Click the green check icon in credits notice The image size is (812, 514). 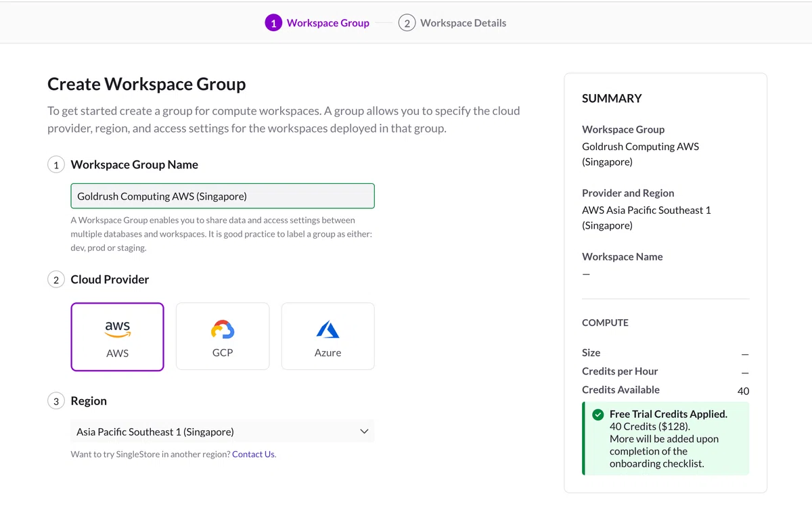click(x=598, y=415)
